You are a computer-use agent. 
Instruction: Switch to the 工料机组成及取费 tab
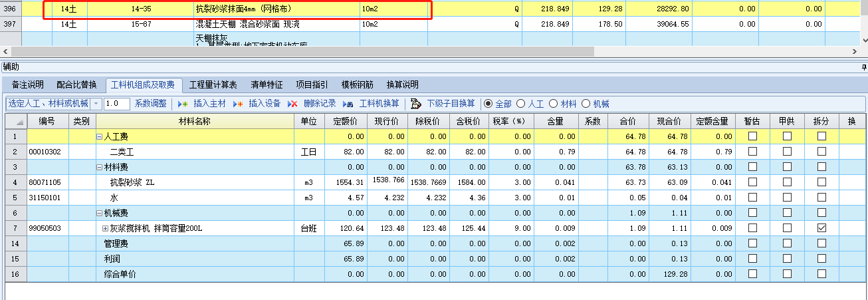click(143, 85)
